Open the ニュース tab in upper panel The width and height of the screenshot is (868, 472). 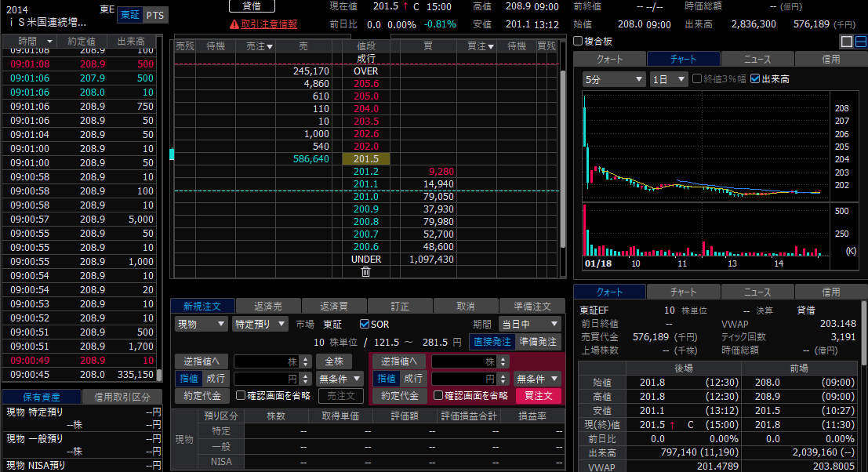[x=757, y=60]
